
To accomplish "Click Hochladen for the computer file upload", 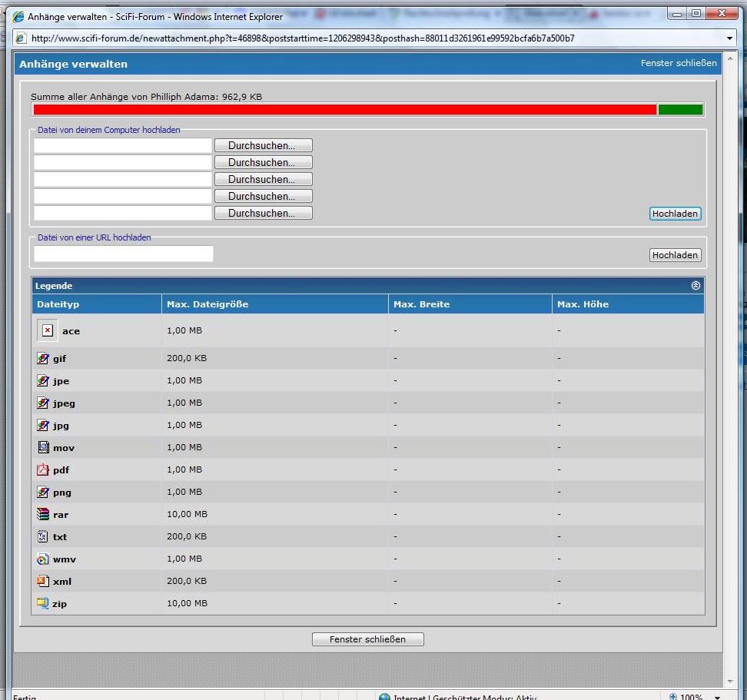I will 675,214.
